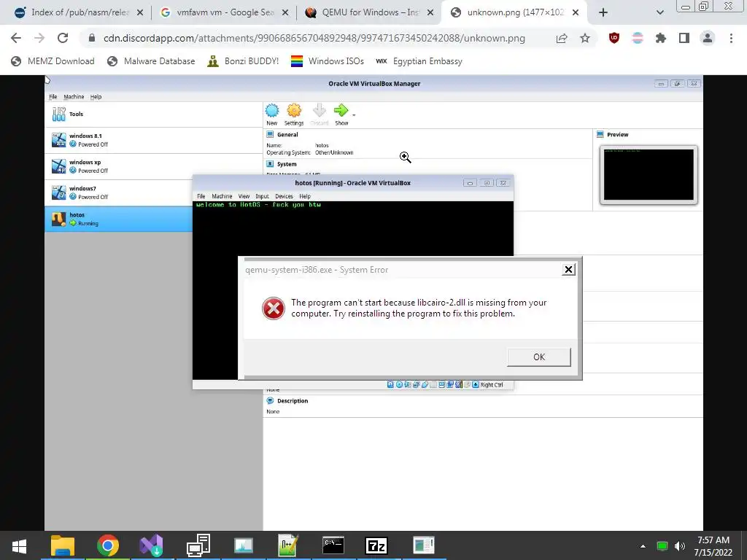
Task: Open Machine menu in VirtualBox Manager
Action: click(74, 97)
